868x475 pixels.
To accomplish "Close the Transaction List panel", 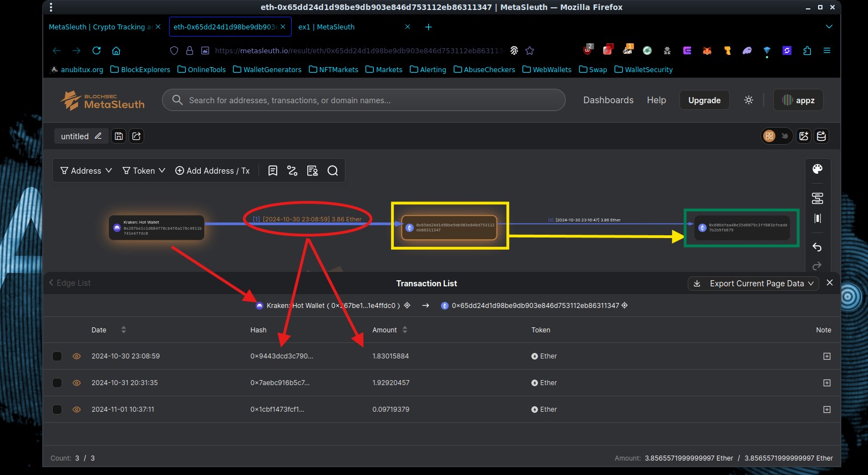I will pos(830,282).
